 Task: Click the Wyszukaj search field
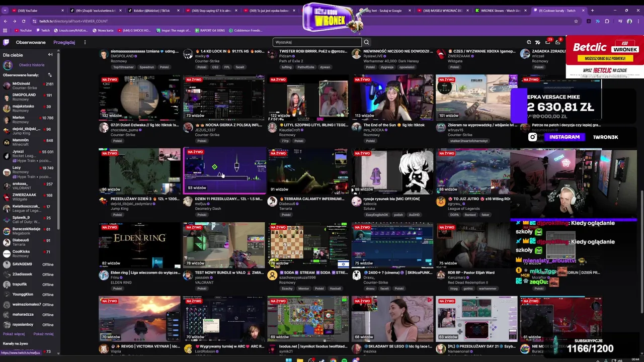pyautogui.click(x=317, y=42)
